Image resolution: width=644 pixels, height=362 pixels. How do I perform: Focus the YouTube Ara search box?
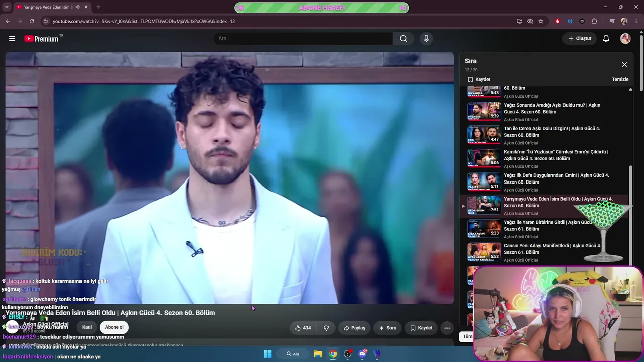303,39
